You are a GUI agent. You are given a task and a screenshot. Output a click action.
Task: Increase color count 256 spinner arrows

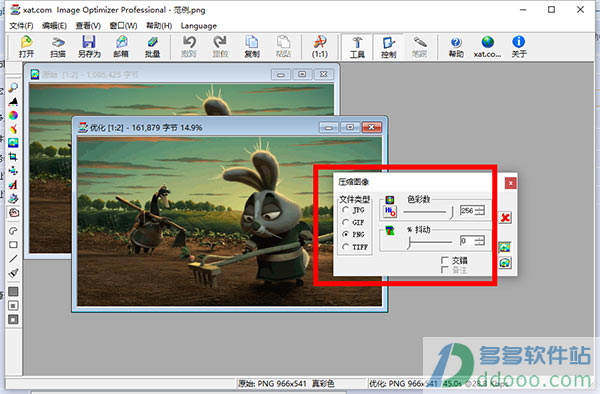480,210
